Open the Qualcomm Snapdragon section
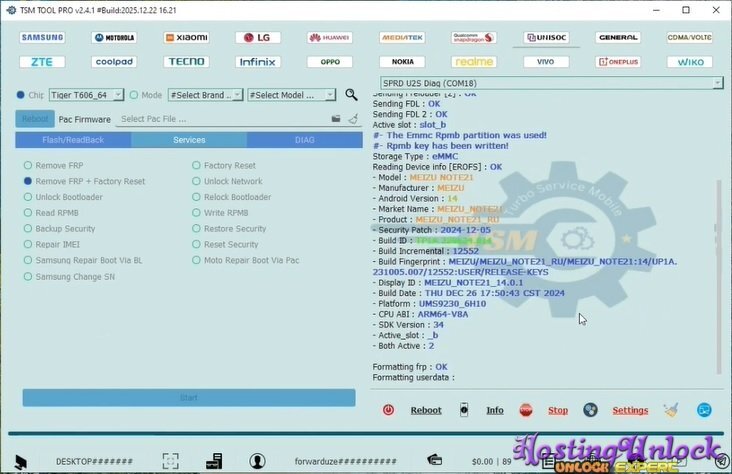This screenshot has height=474, width=732. click(474, 37)
